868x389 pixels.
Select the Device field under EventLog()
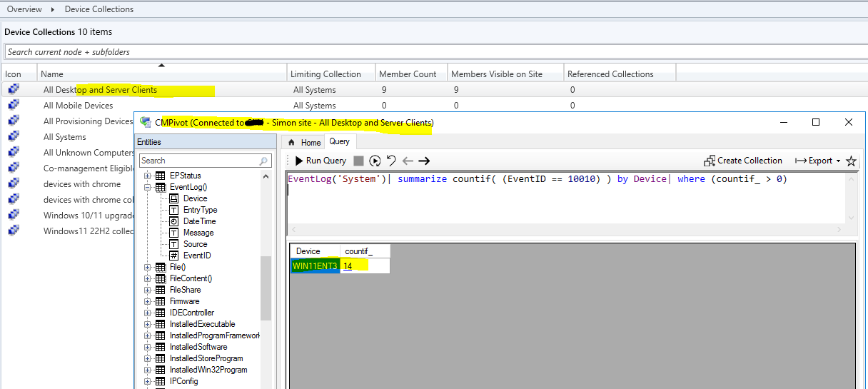coord(195,198)
